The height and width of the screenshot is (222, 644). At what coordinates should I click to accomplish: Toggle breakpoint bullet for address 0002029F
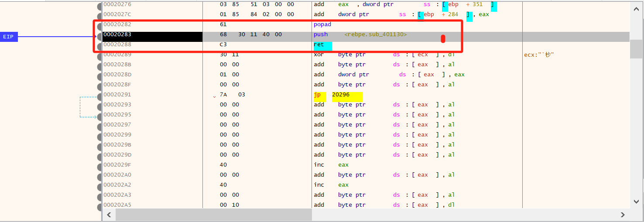tap(100, 167)
